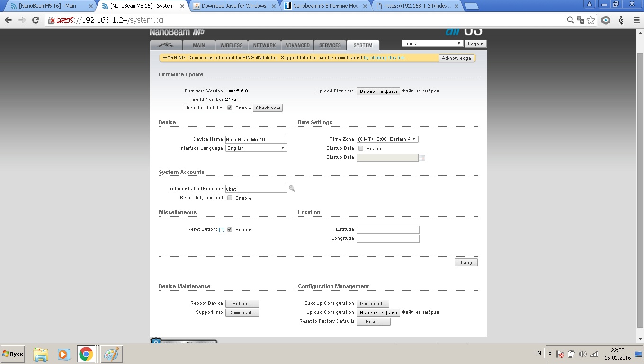The height and width of the screenshot is (364, 644).
Task: Click the magnifier icon beside Administrator Username
Action: tap(292, 189)
